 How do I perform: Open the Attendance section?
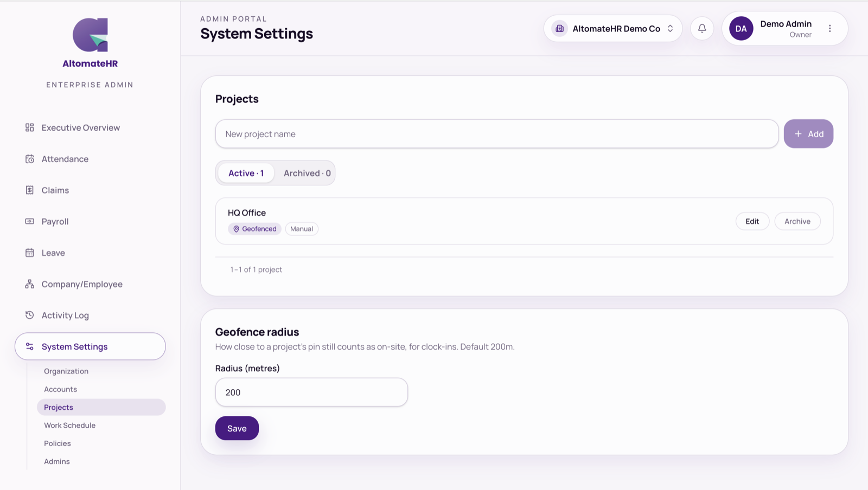tap(65, 159)
